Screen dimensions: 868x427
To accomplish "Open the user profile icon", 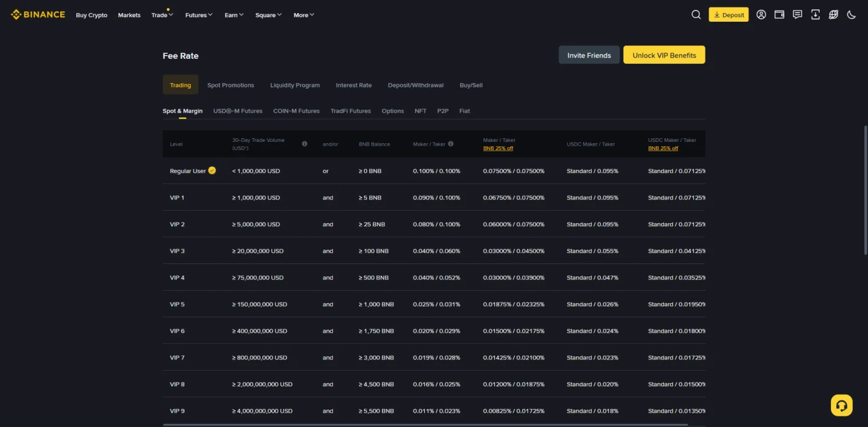I will [x=761, y=14].
